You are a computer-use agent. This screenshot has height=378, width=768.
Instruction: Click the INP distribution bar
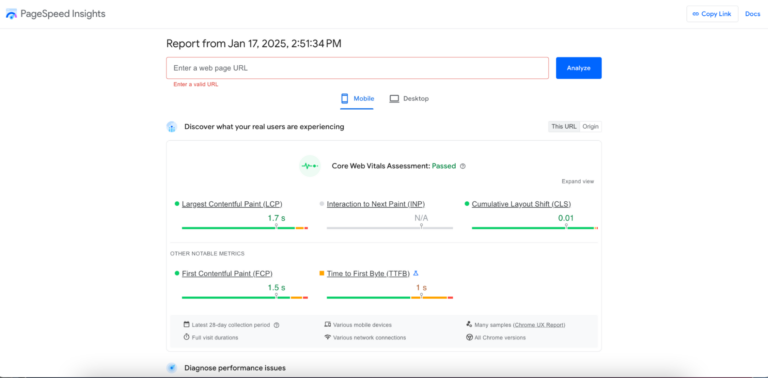click(x=390, y=228)
